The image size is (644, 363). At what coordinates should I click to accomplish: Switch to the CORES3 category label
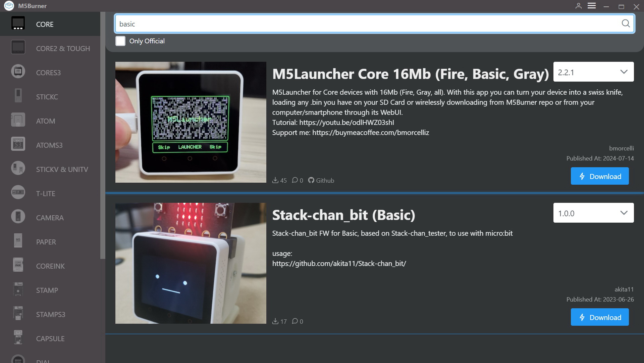pos(48,73)
